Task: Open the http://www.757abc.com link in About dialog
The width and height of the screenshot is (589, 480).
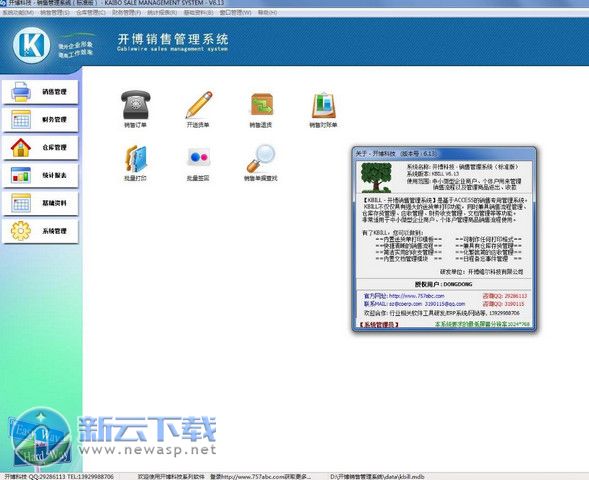Action: (417, 296)
